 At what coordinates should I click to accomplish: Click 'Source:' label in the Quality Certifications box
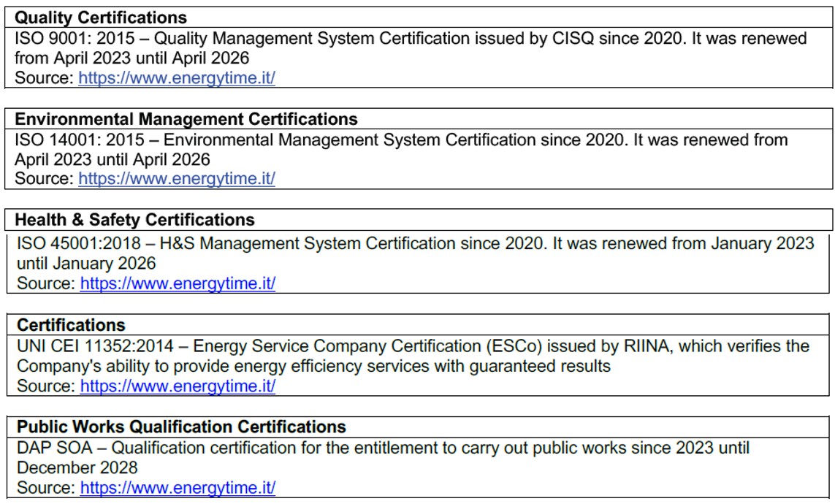(45, 78)
